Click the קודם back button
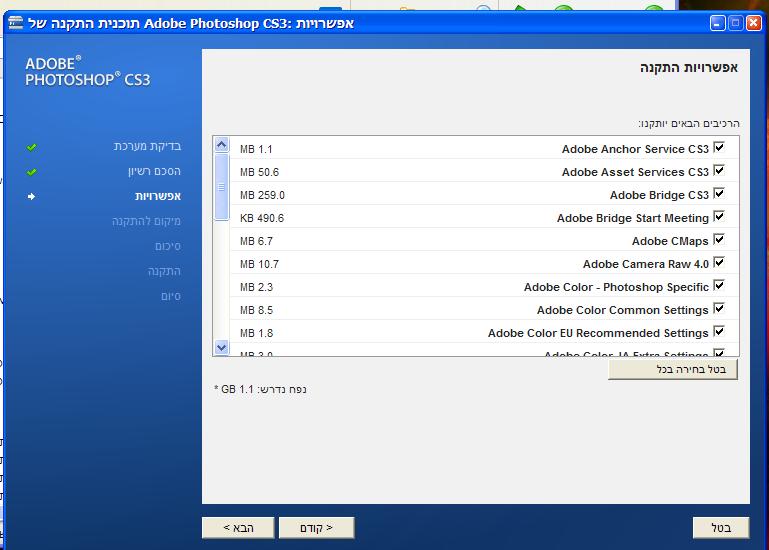Viewport: 769px width, 550px height. click(316, 528)
